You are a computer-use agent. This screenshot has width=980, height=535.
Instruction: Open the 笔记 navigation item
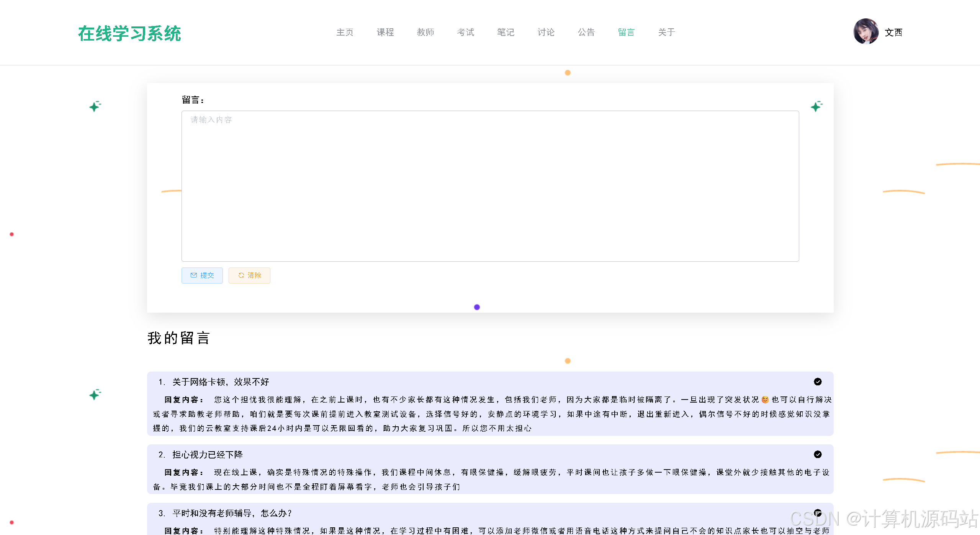pos(506,32)
